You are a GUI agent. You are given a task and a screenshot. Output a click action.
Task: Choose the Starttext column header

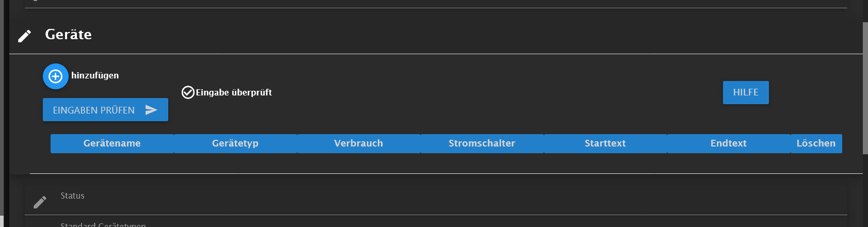[x=605, y=143]
